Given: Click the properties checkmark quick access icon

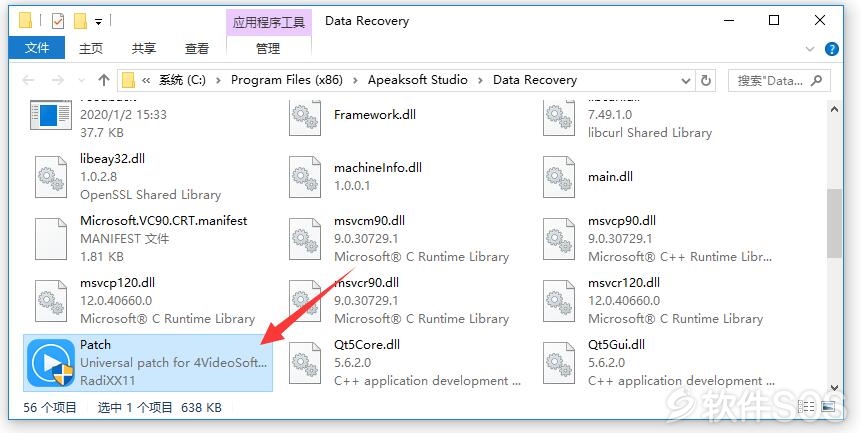Looking at the screenshot, I should coord(58,21).
